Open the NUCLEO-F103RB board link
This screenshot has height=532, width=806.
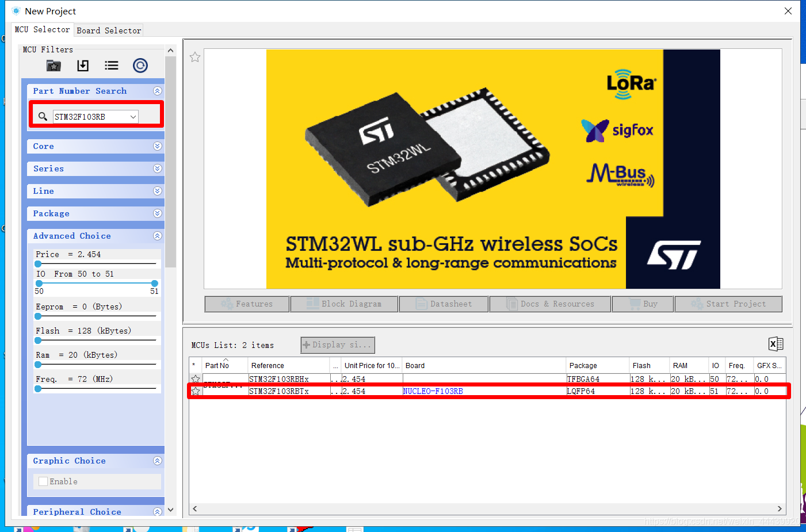pyautogui.click(x=433, y=391)
